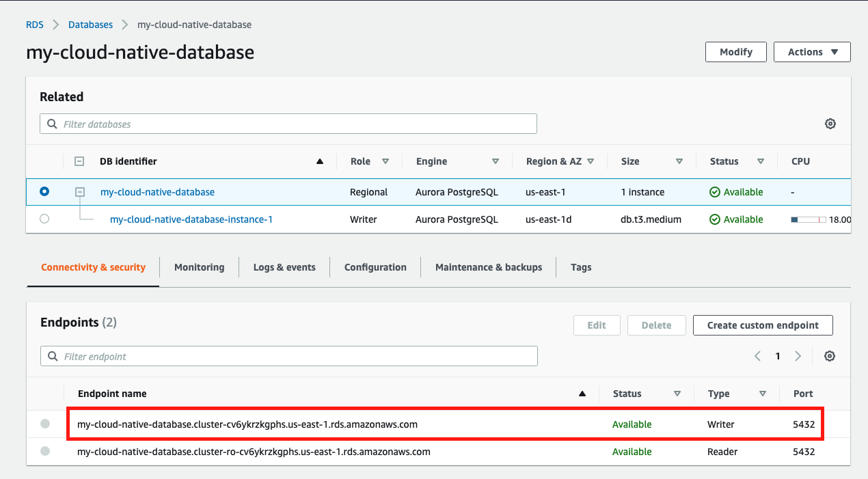868x479 pixels.
Task: Click Create custom endpoint button
Action: coord(763,325)
